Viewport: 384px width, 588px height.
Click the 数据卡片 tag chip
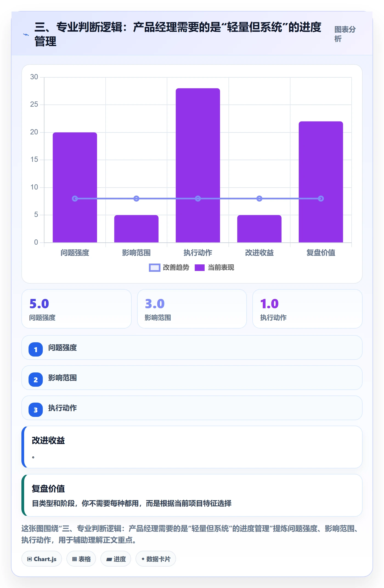point(156,559)
